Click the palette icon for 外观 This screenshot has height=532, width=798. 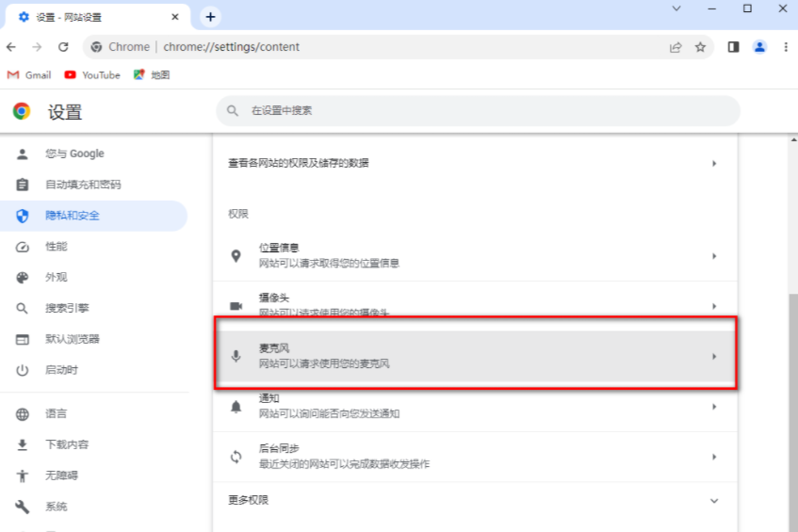22,278
